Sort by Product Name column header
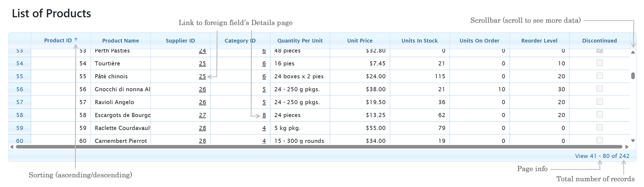Image resolution: width=644 pixels, height=187 pixels. [121, 41]
